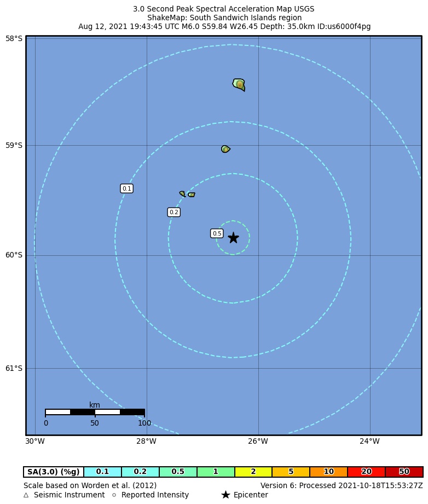The height and width of the screenshot is (504, 428).
Task: Click the epicenter star on the map
Action: tap(233, 238)
